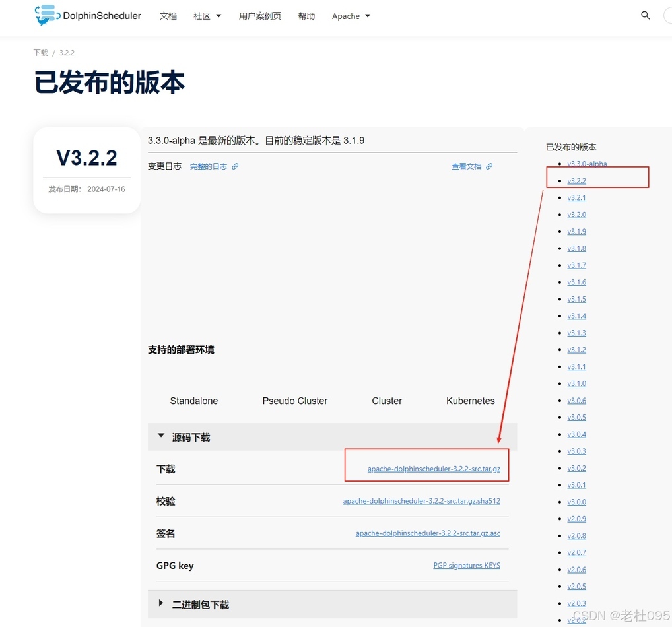The height and width of the screenshot is (627, 672).
Task: Select version v3.1.3 in list
Action: pos(576,333)
